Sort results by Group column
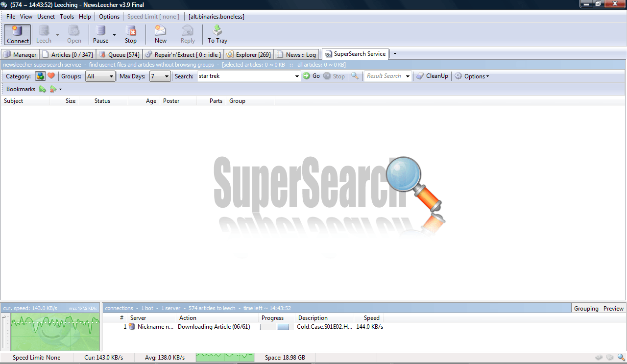This screenshot has height=364, width=627. [251, 101]
